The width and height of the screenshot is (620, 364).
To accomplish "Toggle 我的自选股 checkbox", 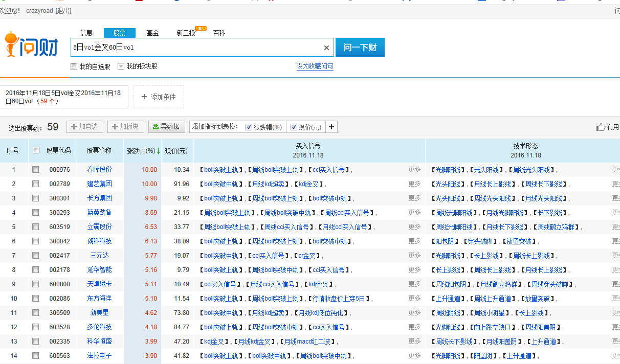I will [74, 66].
